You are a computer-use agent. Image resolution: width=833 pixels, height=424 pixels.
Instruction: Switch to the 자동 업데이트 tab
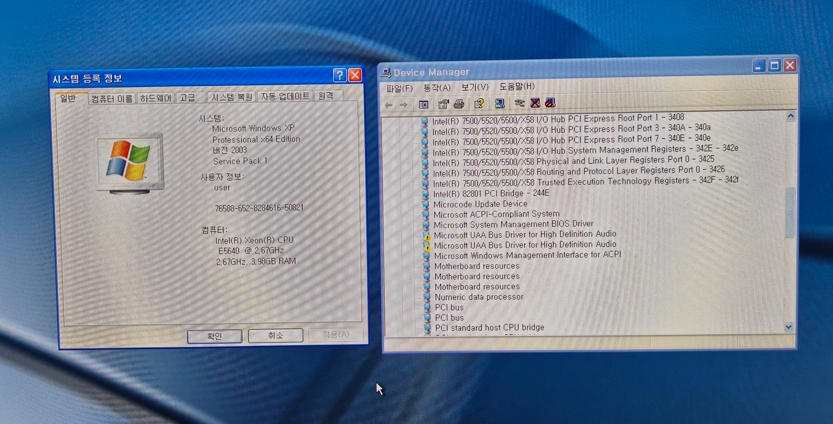pos(285,96)
